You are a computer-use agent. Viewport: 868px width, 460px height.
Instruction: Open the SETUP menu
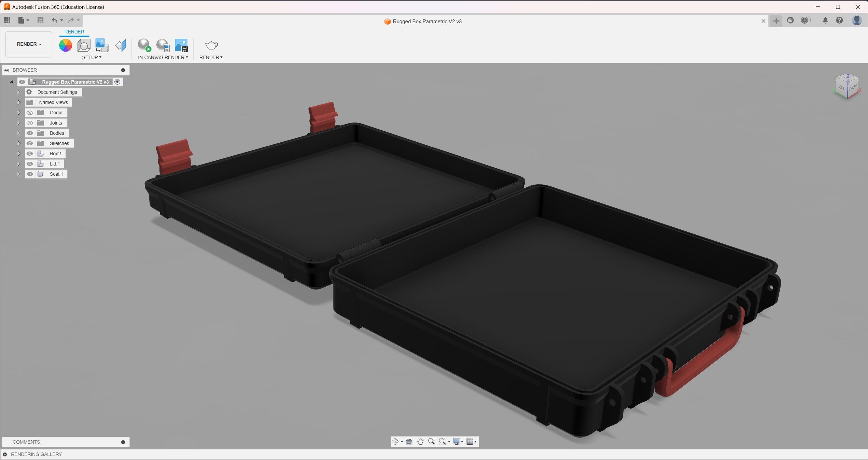click(x=92, y=57)
